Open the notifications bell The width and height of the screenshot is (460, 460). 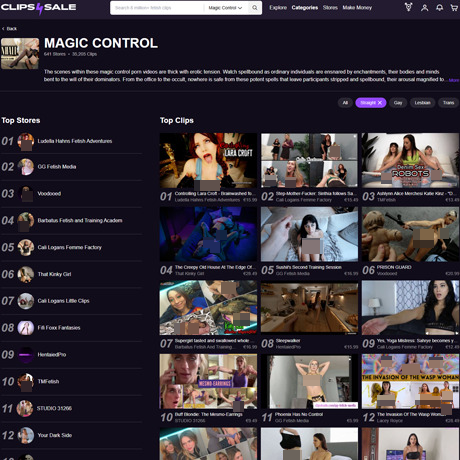coord(440,8)
